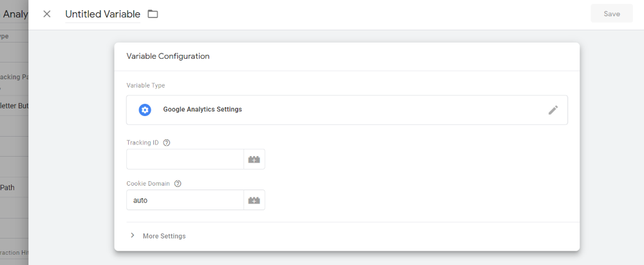
Task: Click the Variable Type label
Action: (x=146, y=86)
